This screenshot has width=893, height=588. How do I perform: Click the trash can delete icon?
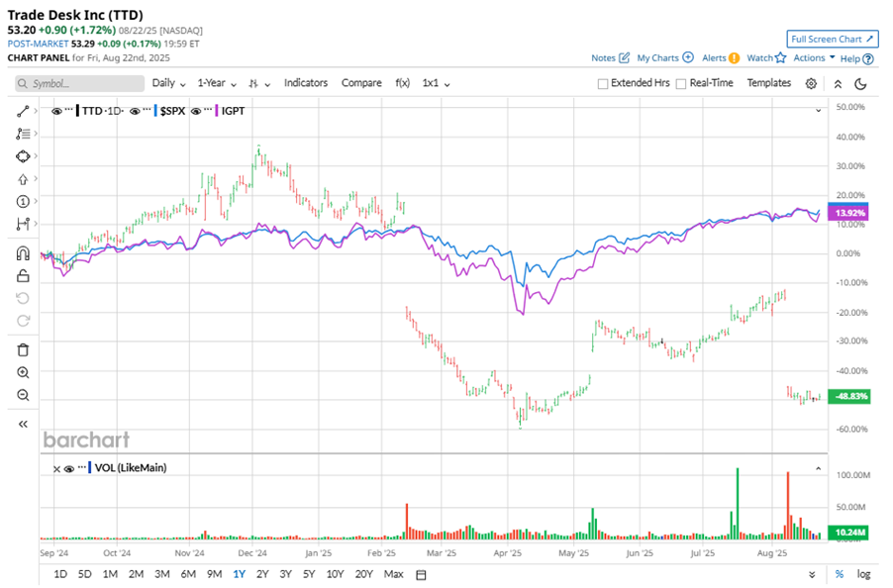tap(23, 350)
